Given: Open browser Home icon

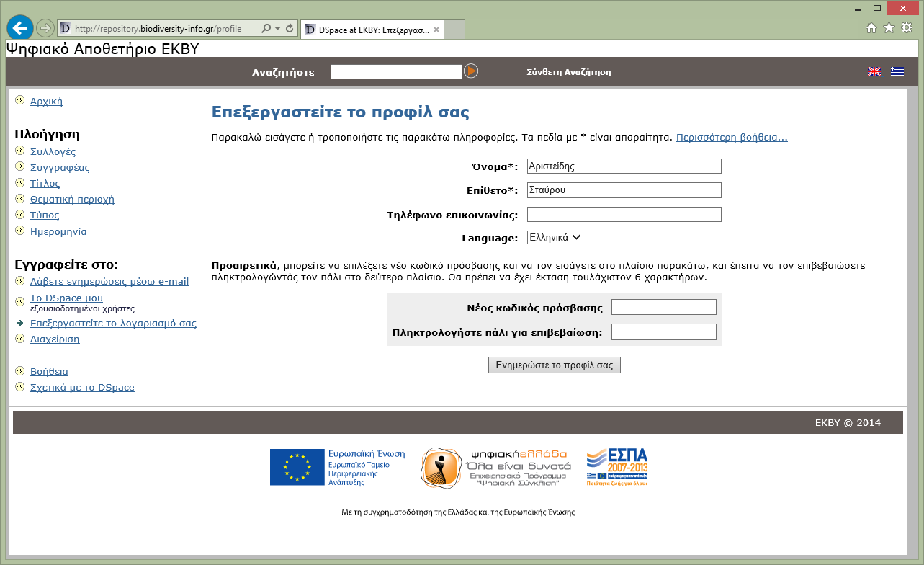Looking at the screenshot, I should (x=871, y=28).
